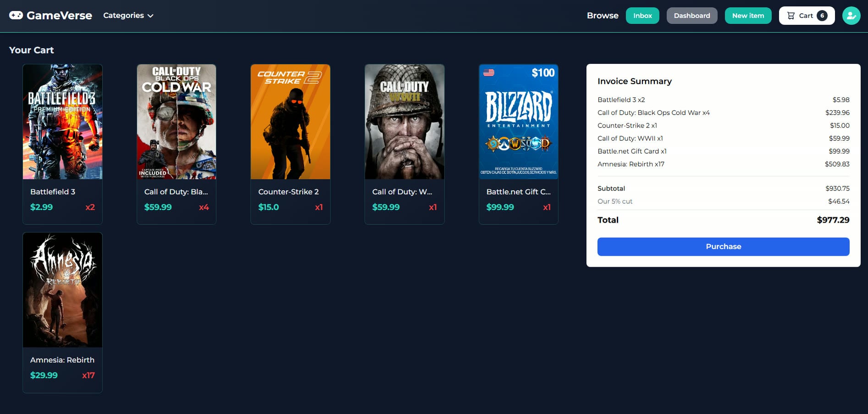Image resolution: width=868 pixels, height=414 pixels.
Task: Click the Total label
Action: pos(608,220)
